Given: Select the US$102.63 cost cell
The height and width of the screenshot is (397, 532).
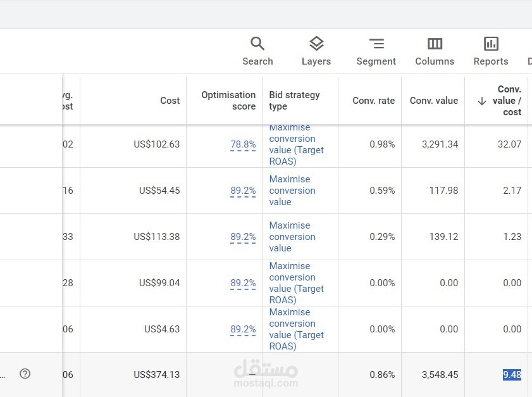Looking at the screenshot, I should click(156, 144).
